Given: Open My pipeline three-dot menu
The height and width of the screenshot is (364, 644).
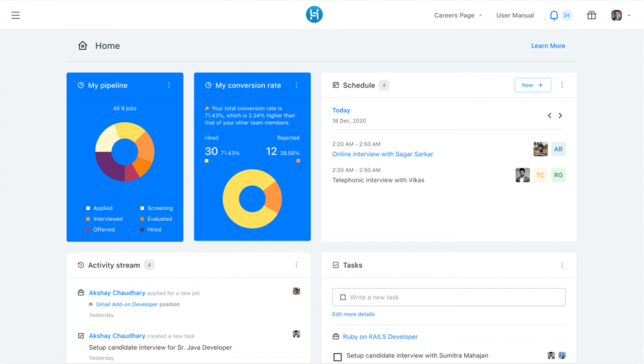Looking at the screenshot, I should click(x=169, y=85).
